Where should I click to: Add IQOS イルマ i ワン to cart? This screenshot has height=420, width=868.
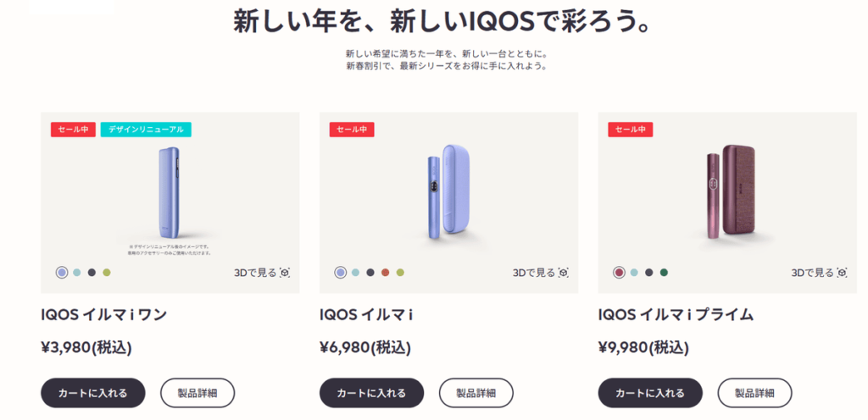pos(93,393)
